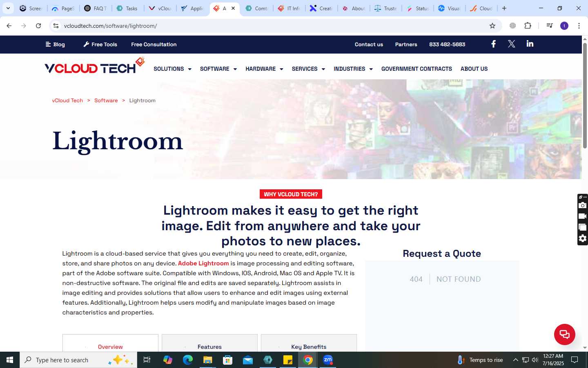Open the Blog link

coord(55,44)
